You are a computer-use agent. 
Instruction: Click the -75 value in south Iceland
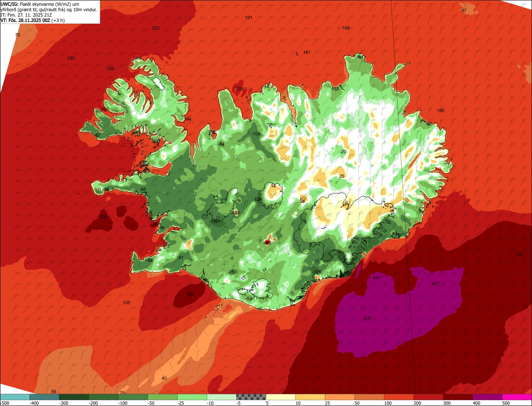pos(232,272)
